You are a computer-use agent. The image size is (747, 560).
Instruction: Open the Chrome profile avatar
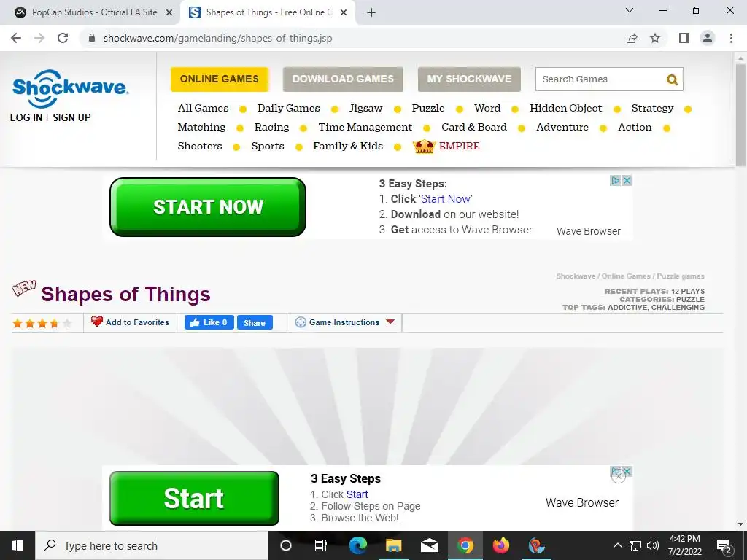click(x=708, y=38)
